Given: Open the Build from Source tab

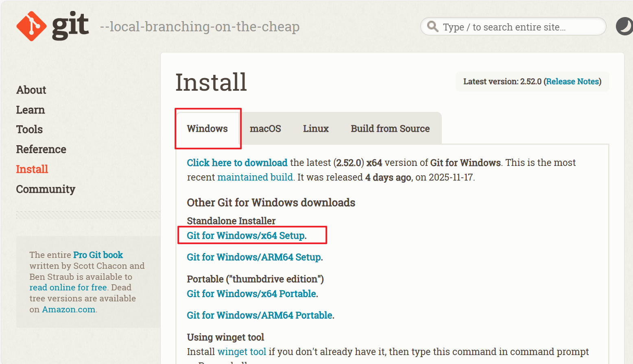Looking at the screenshot, I should (x=390, y=129).
